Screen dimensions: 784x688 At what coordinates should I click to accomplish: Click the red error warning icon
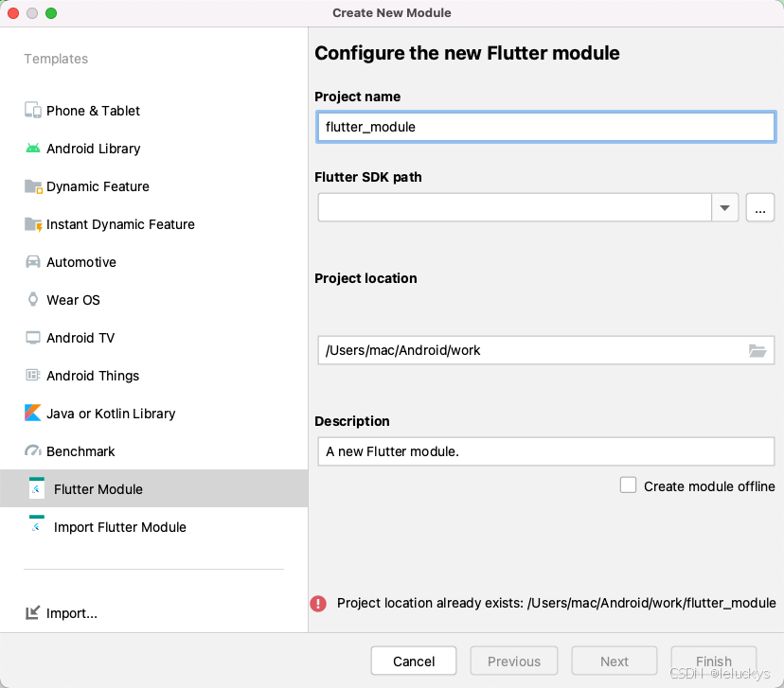pyautogui.click(x=318, y=604)
